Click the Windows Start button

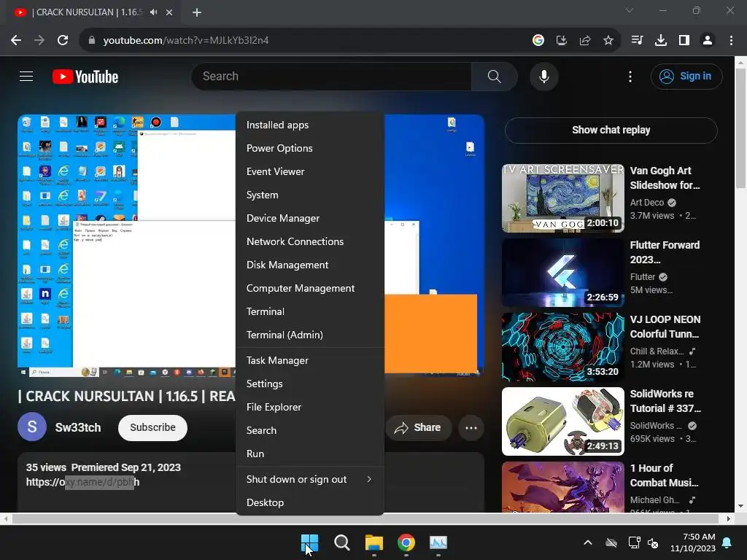click(x=309, y=542)
